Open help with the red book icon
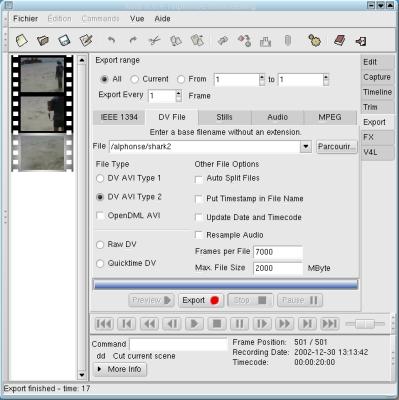Viewport: 399px width, 400px height. tap(339, 41)
